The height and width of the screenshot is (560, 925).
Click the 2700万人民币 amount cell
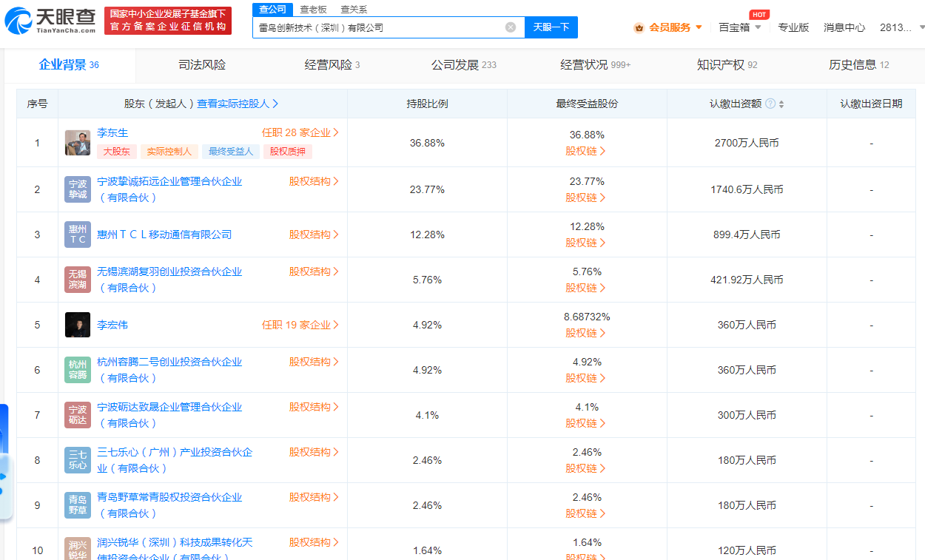(747, 143)
